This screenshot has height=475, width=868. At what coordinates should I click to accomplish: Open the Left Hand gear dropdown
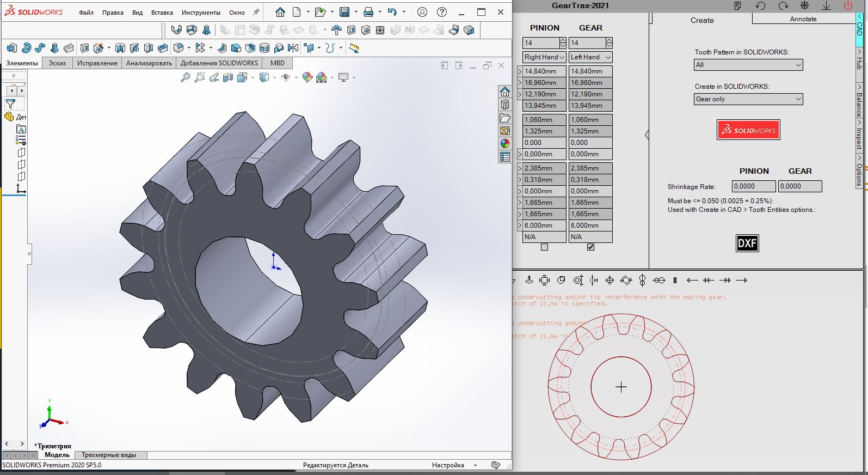tap(590, 57)
